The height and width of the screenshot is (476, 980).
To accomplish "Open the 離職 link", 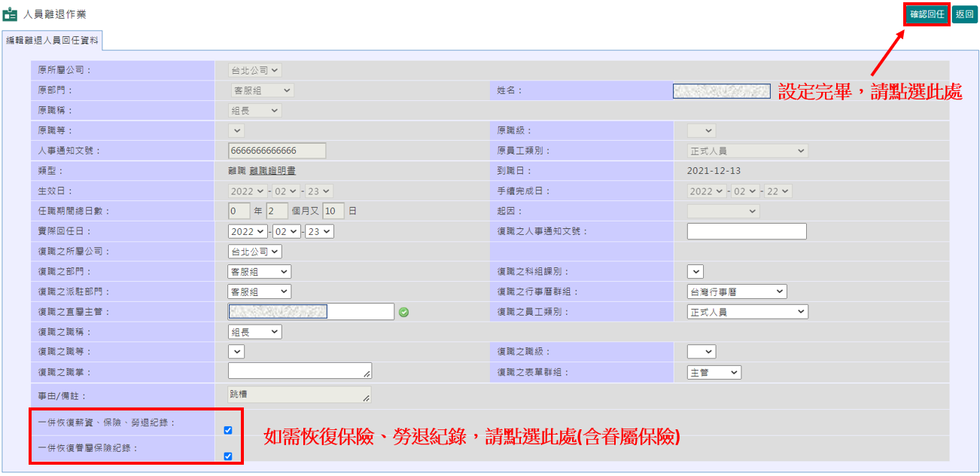I will pos(235,169).
